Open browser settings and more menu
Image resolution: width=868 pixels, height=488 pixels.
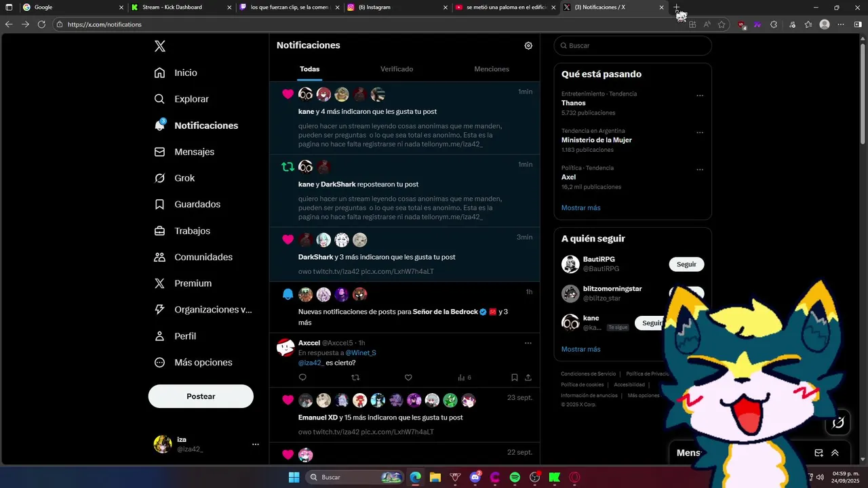click(841, 24)
